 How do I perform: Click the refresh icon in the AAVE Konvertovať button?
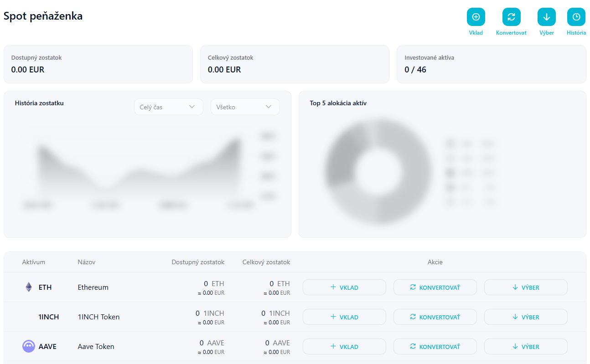pos(413,346)
